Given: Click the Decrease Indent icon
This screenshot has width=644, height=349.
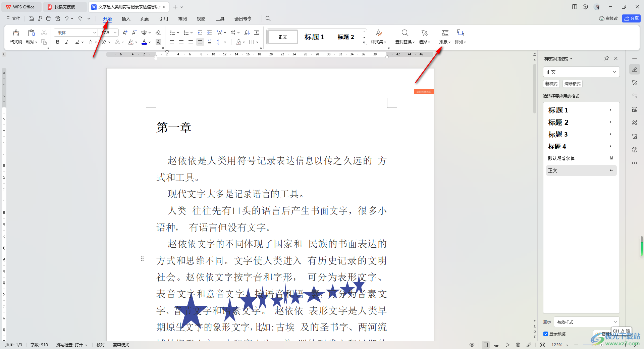Looking at the screenshot, I should pyautogui.click(x=200, y=33).
